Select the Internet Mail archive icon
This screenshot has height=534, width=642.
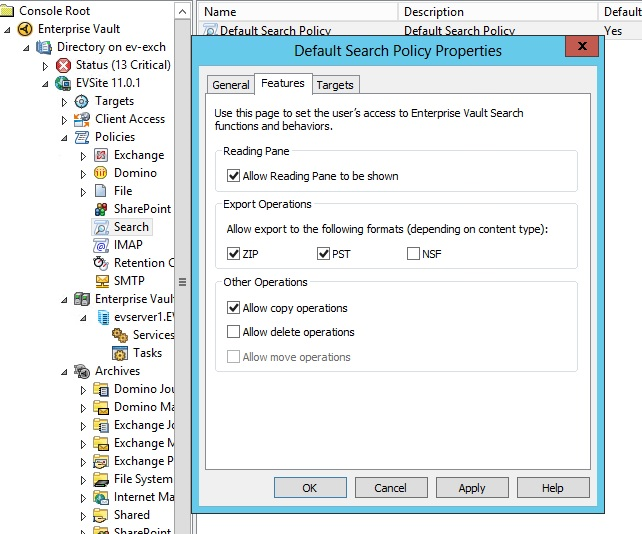[x=101, y=497]
